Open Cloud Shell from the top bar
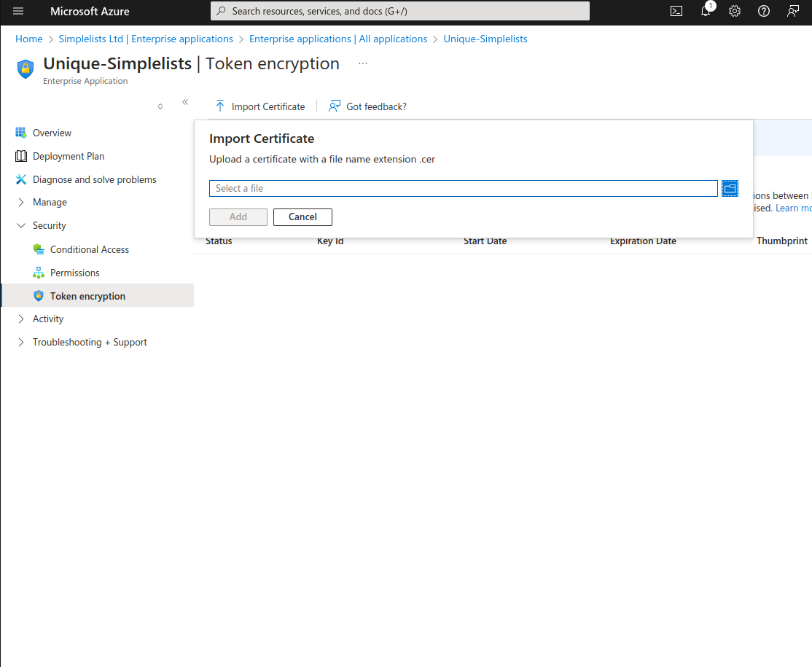The height and width of the screenshot is (667, 812). [x=676, y=11]
